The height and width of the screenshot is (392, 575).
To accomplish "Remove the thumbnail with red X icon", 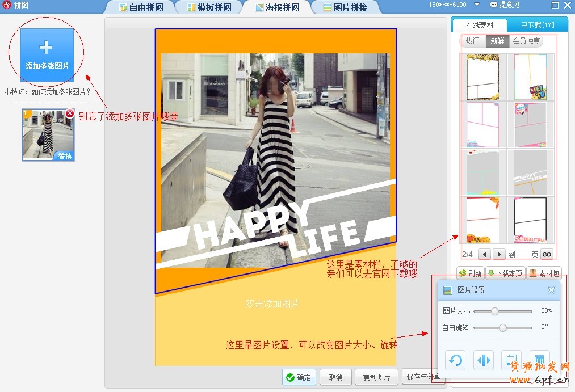I will 70,113.
